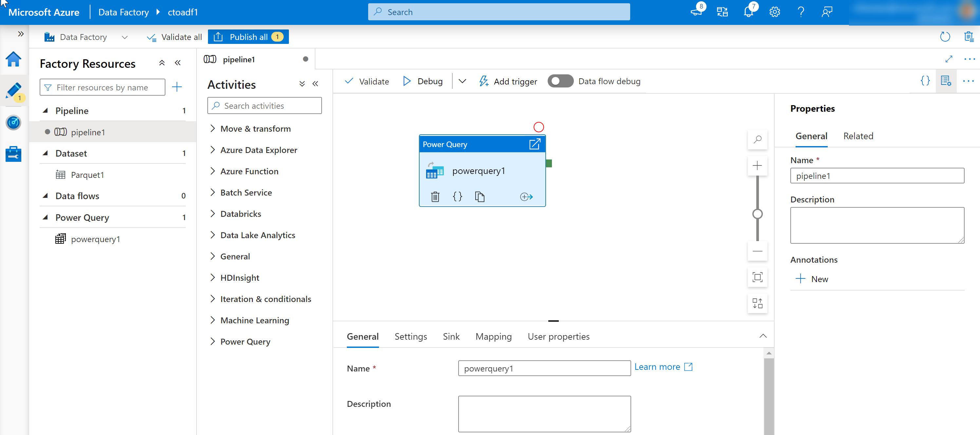
Task: View activity code with braces icon on node
Action: [x=457, y=197]
